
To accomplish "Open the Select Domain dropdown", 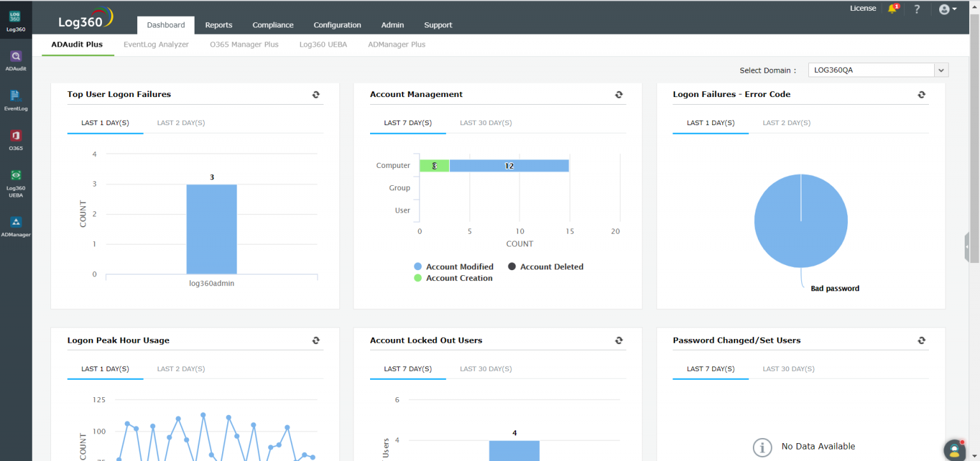I will tap(878, 70).
